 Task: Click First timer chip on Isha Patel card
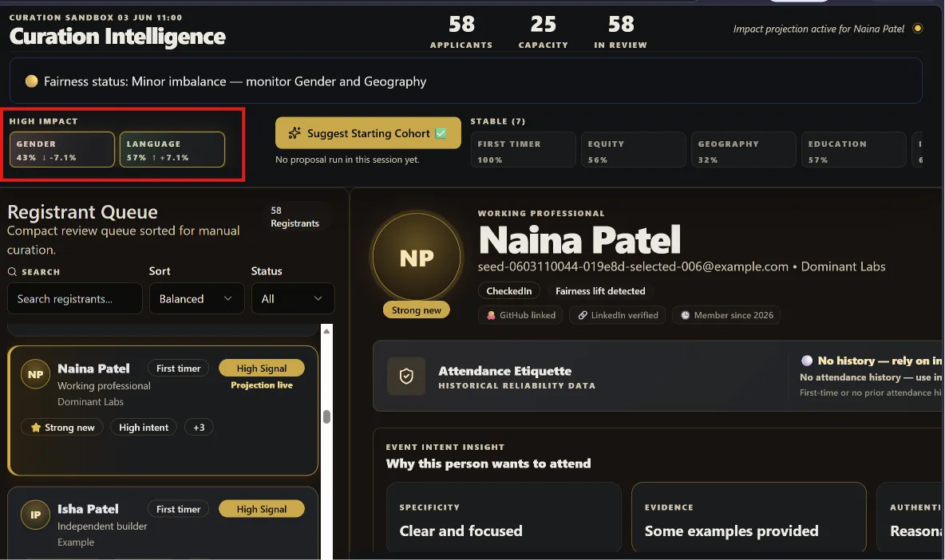point(179,509)
